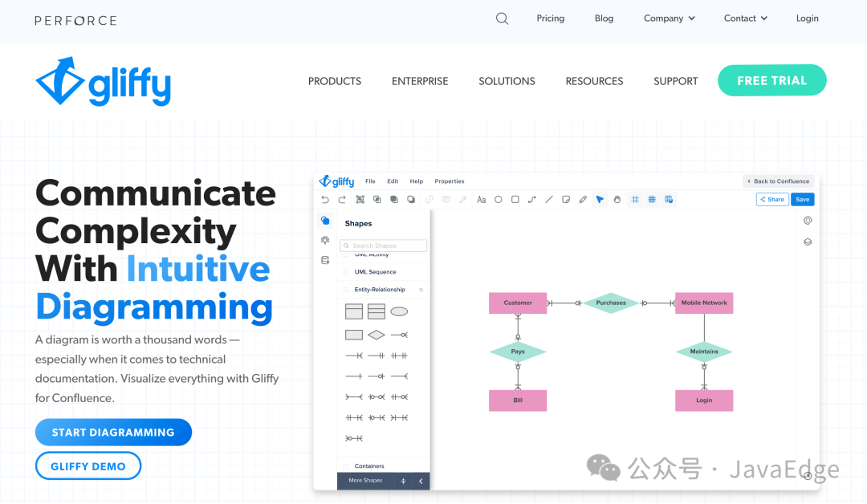
Task: Toggle the snap-to-grid table icon
Action: click(x=669, y=200)
